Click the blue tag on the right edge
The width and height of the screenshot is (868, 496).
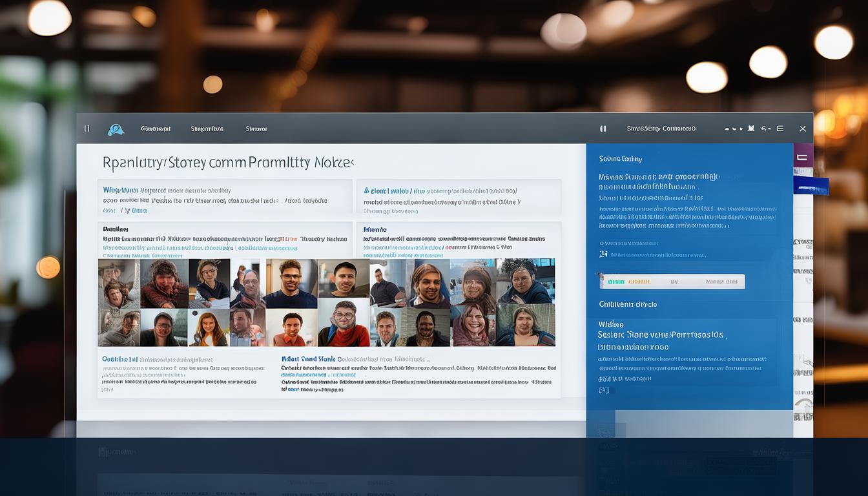point(811,188)
